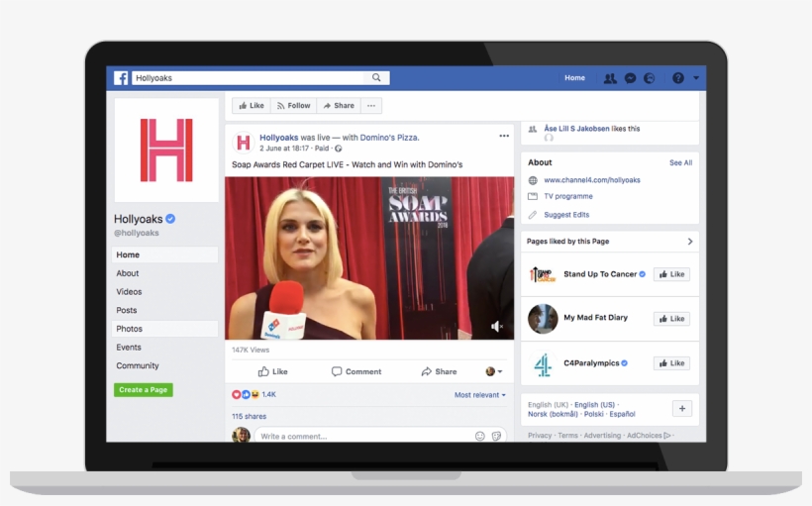Screen dimensions: 812x506
Task: Click See All in About section
Action: (x=680, y=162)
